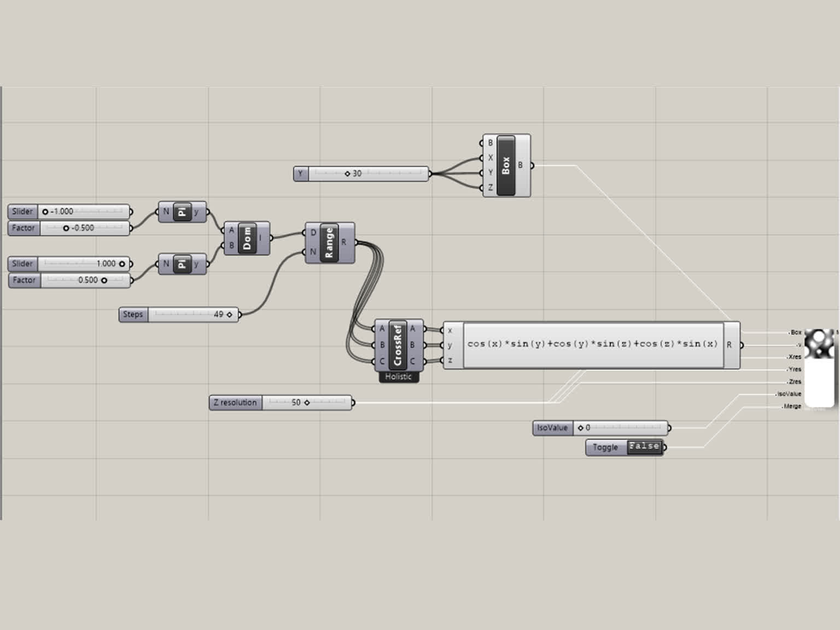The width and height of the screenshot is (840, 630).
Task: Toggle the Boolean Toggle from False to True
Action: click(x=644, y=447)
